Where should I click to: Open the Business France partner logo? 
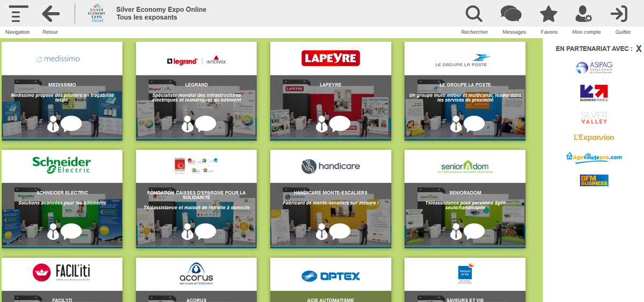[594, 93]
